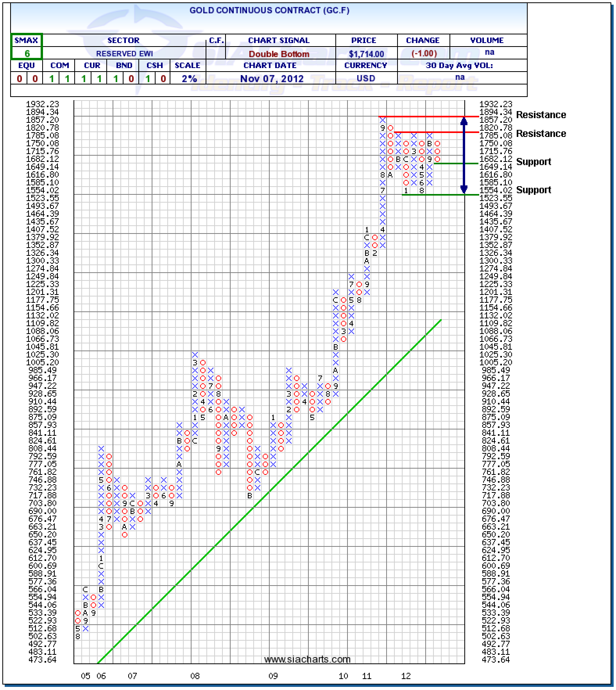Click the BND column header
616x690 pixels.
coord(124,65)
